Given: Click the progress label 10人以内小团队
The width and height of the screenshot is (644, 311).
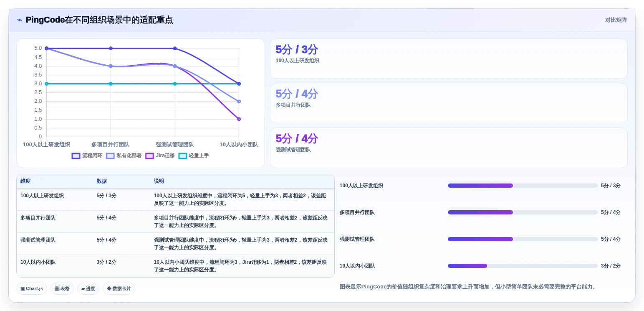Looking at the screenshot, I should 357,266.
